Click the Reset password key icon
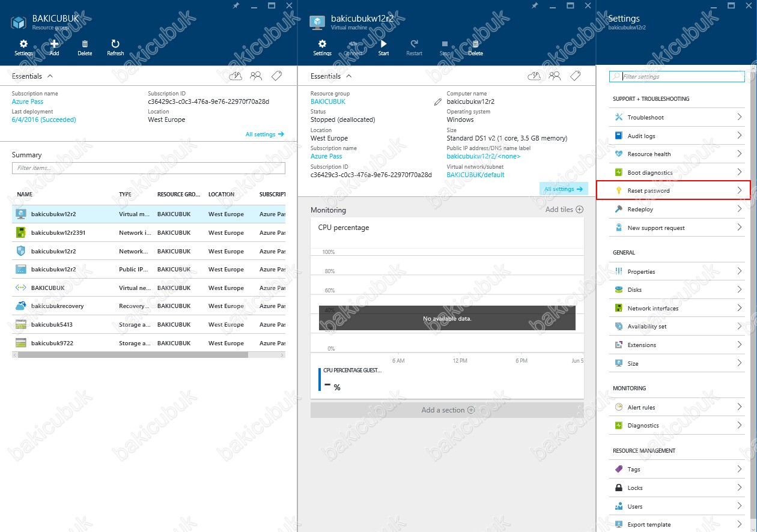The width and height of the screenshot is (757, 532). (x=618, y=191)
